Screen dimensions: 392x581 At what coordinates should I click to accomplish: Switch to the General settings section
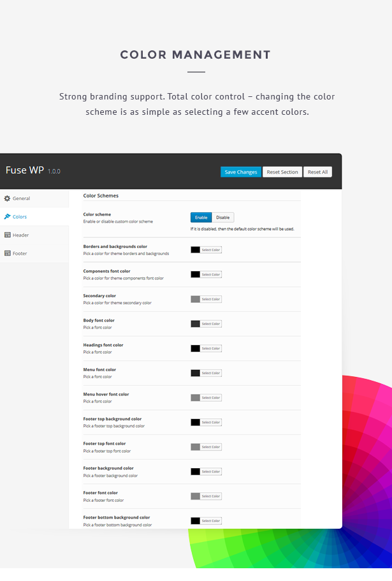pyautogui.click(x=22, y=198)
